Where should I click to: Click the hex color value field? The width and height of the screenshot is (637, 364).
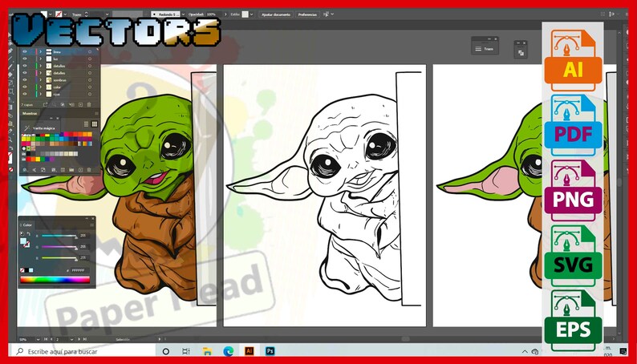tap(80, 270)
